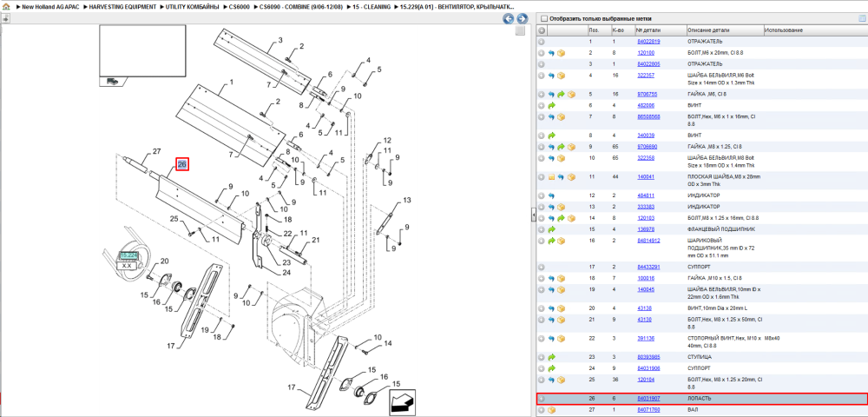Select the СТУПИЦА description text

[x=698, y=357]
